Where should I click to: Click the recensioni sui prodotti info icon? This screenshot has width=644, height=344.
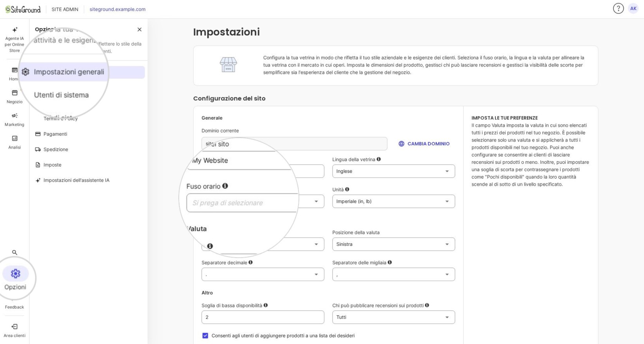[427, 305]
